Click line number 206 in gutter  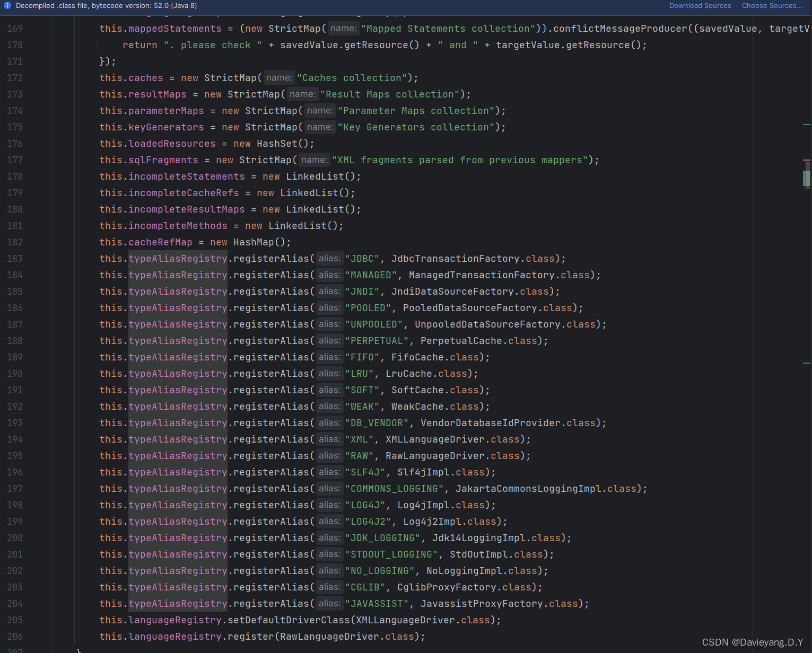pyautogui.click(x=15, y=637)
